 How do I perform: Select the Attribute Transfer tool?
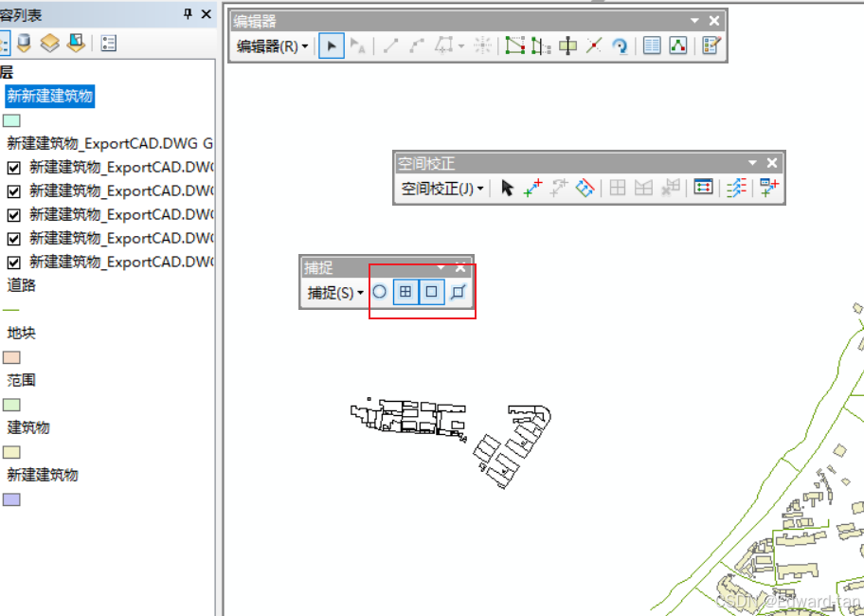pyautogui.click(x=769, y=188)
